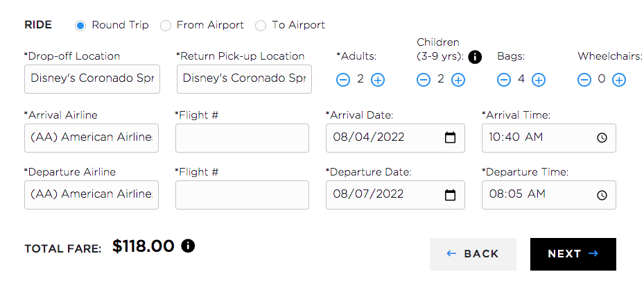Decrease the Adults count with minus icon
This screenshot has width=644, height=281.
click(x=343, y=80)
